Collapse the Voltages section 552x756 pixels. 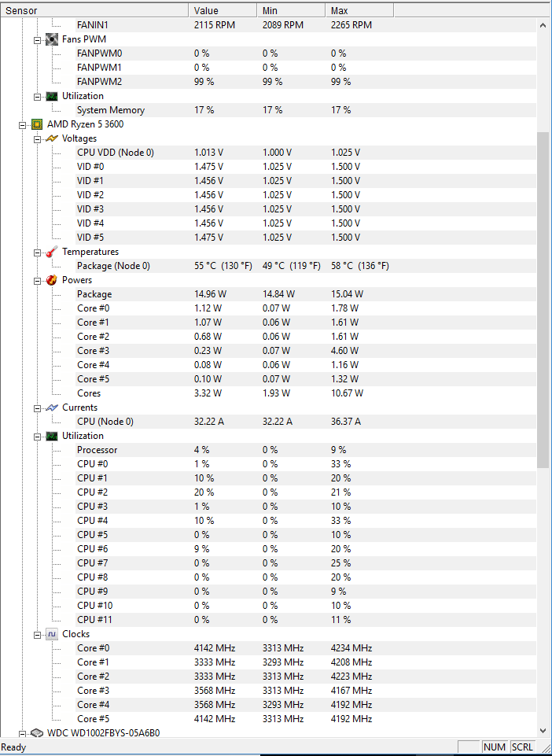(x=37, y=139)
